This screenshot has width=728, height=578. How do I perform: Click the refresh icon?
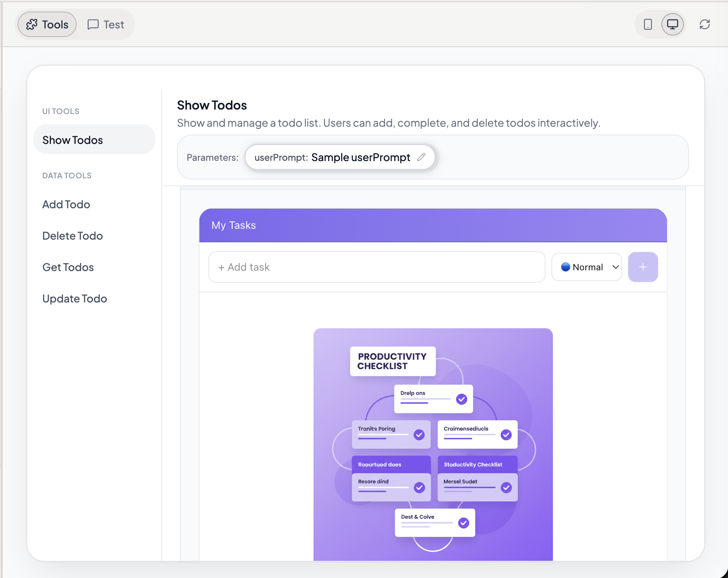pyautogui.click(x=704, y=25)
